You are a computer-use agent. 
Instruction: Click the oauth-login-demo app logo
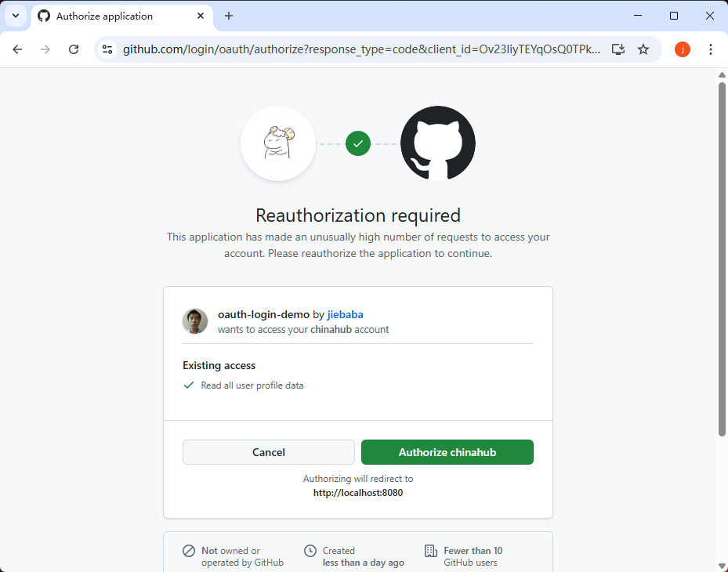[278, 143]
